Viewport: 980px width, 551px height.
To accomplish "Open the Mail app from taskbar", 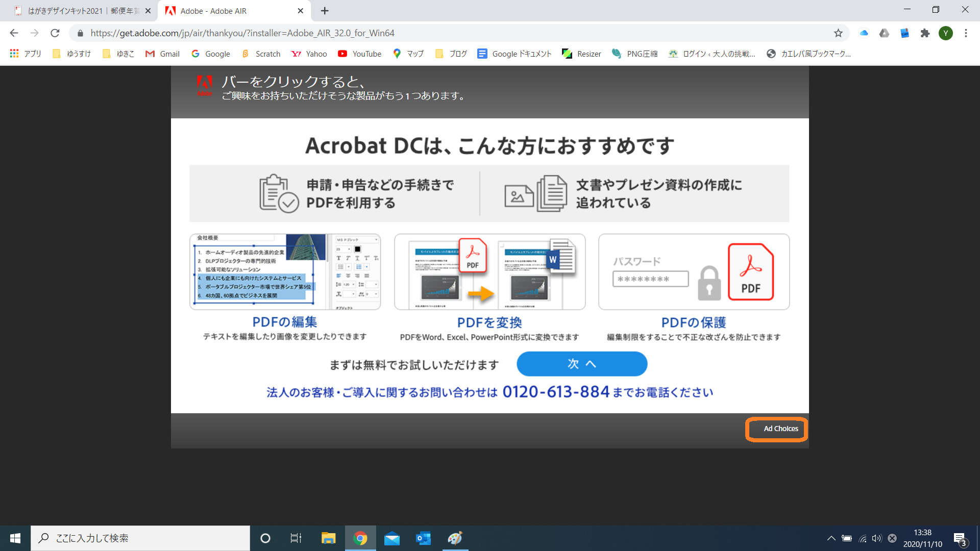I will tap(392, 538).
